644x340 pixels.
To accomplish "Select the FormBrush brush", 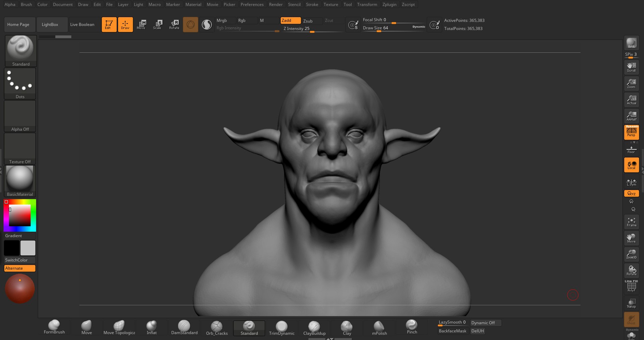I will pyautogui.click(x=54, y=327).
